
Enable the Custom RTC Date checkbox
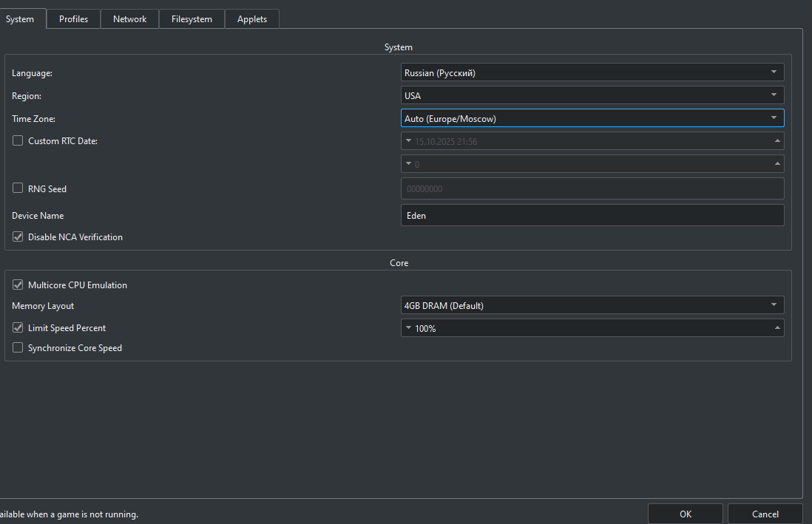pos(18,140)
